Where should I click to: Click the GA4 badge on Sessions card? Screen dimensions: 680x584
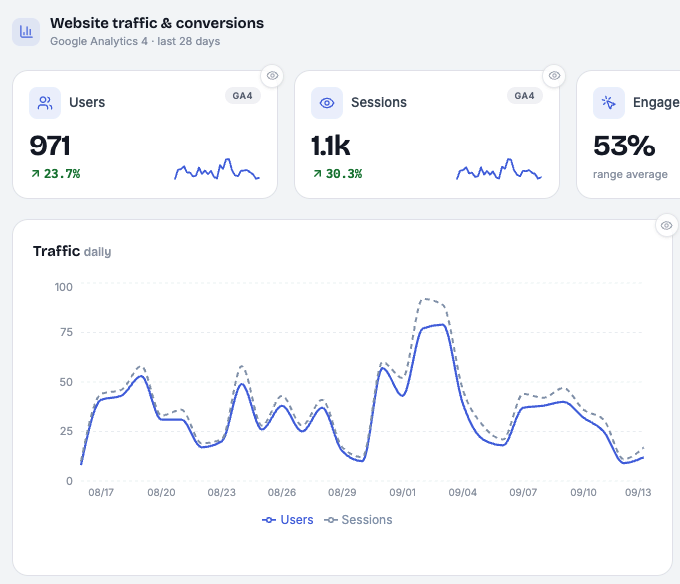point(524,96)
